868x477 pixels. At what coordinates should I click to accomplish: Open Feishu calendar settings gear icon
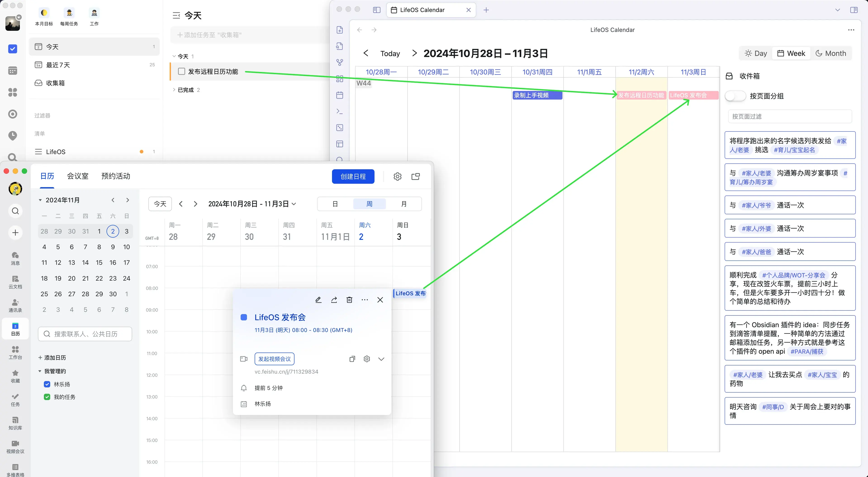point(397,176)
